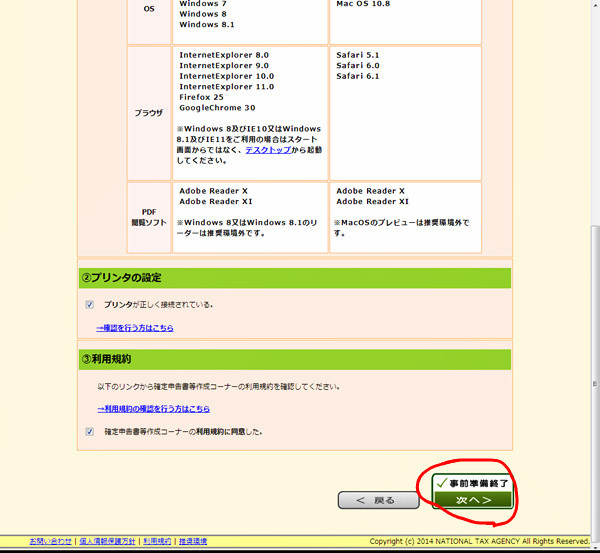Open the デスクトップ link in browser notes

click(268, 150)
